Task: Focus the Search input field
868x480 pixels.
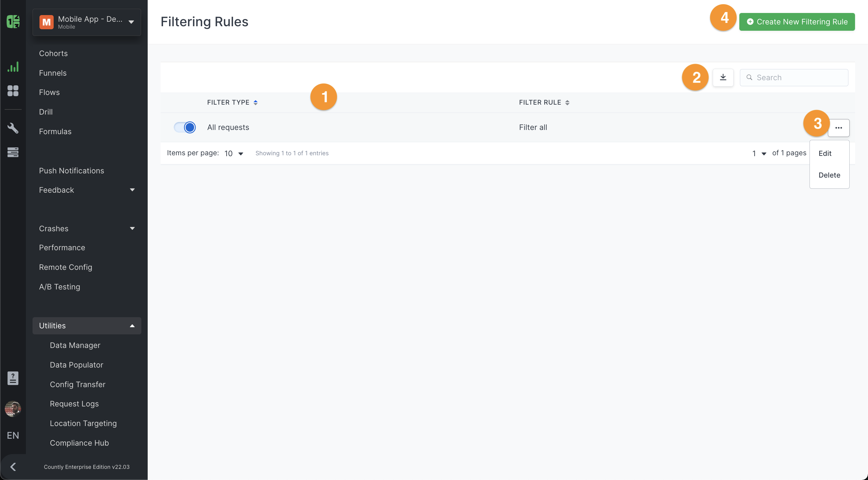Action: click(x=794, y=77)
